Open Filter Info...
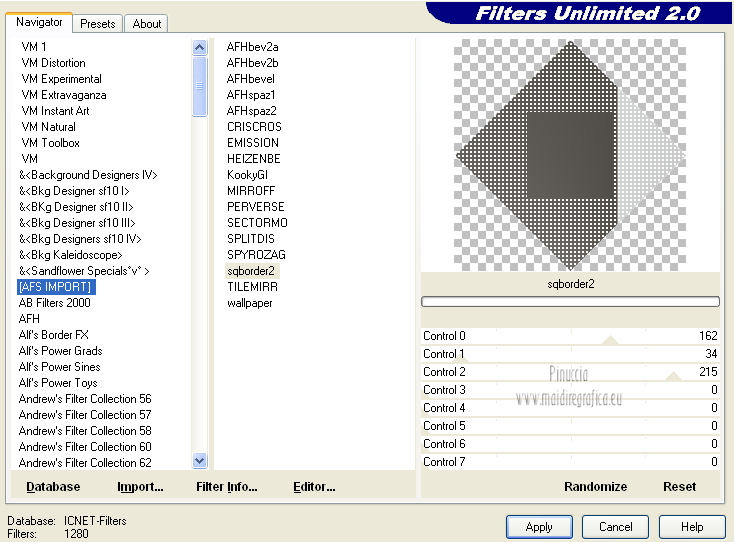Viewport: 734px width, 542px height. click(x=227, y=487)
